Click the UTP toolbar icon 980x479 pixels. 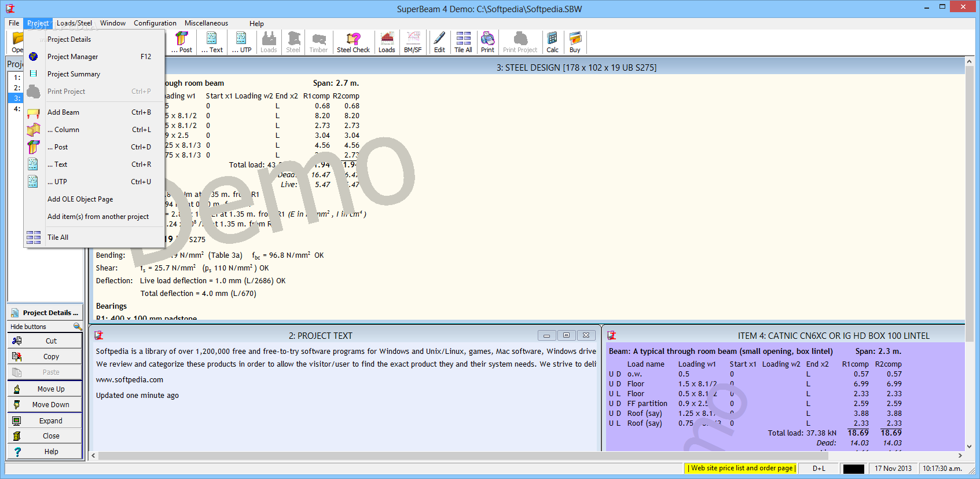point(241,42)
